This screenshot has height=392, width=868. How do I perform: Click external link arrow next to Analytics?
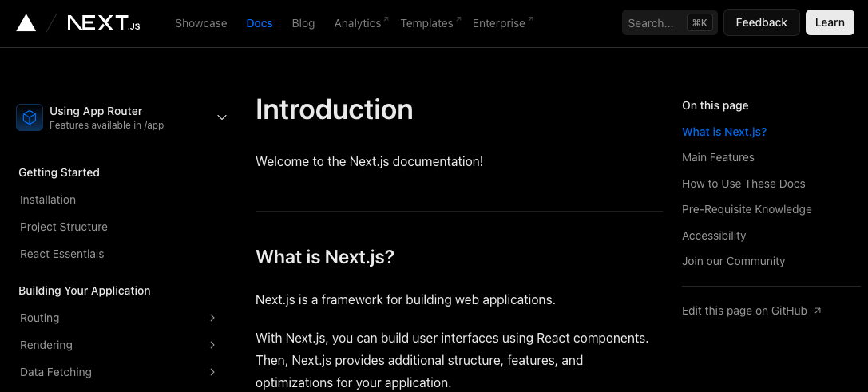pyautogui.click(x=386, y=19)
